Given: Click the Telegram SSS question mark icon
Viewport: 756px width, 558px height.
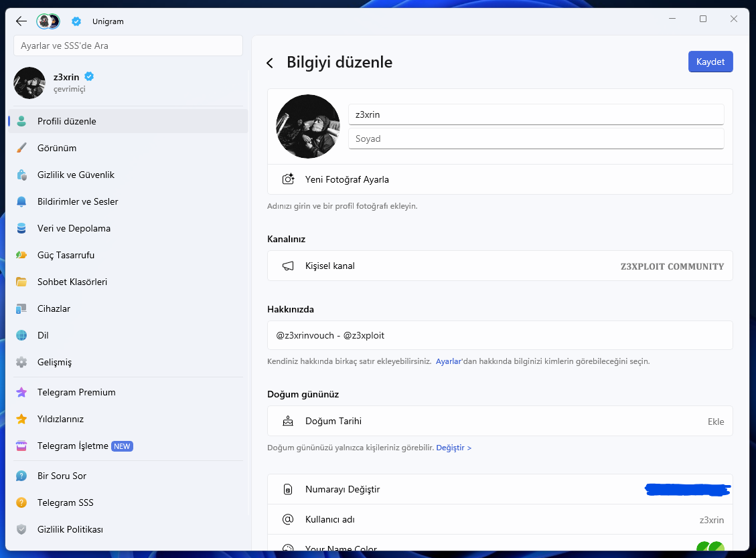Looking at the screenshot, I should pyautogui.click(x=21, y=502).
